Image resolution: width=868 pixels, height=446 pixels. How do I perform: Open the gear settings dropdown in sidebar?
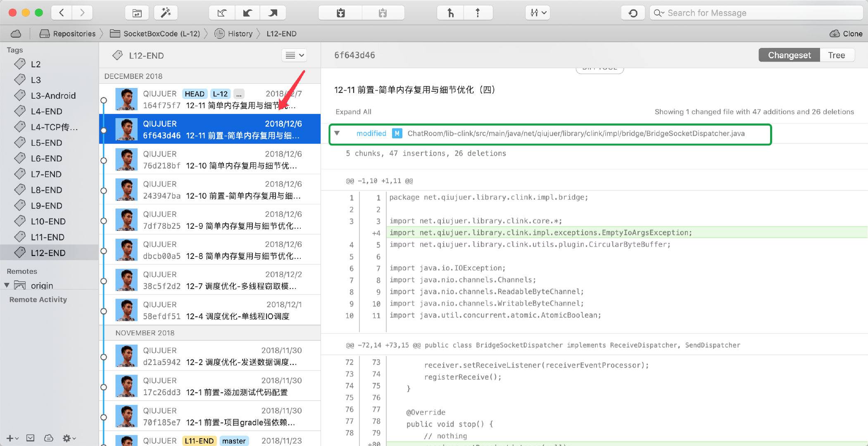pos(69,438)
